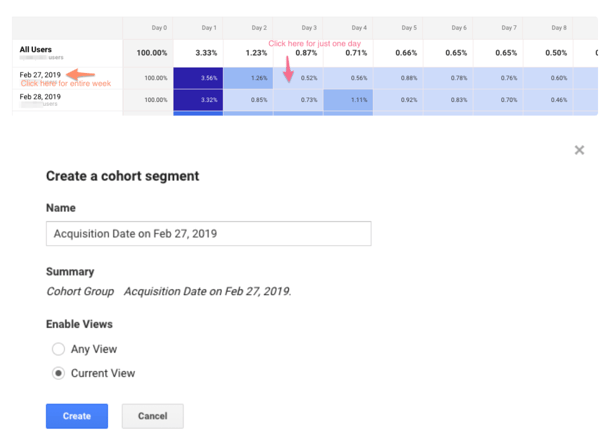Click the 0.73% Day 3 cell

coord(298,100)
